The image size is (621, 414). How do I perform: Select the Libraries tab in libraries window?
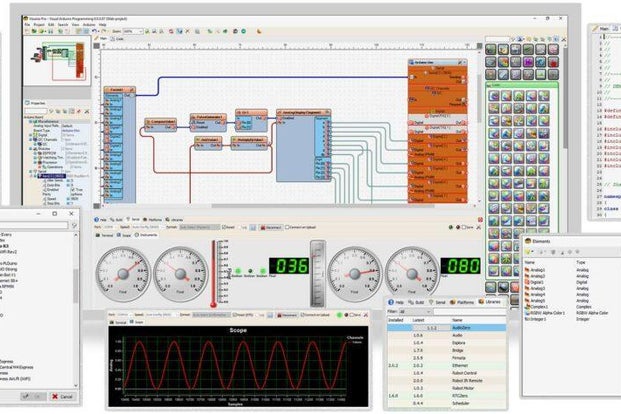point(489,302)
